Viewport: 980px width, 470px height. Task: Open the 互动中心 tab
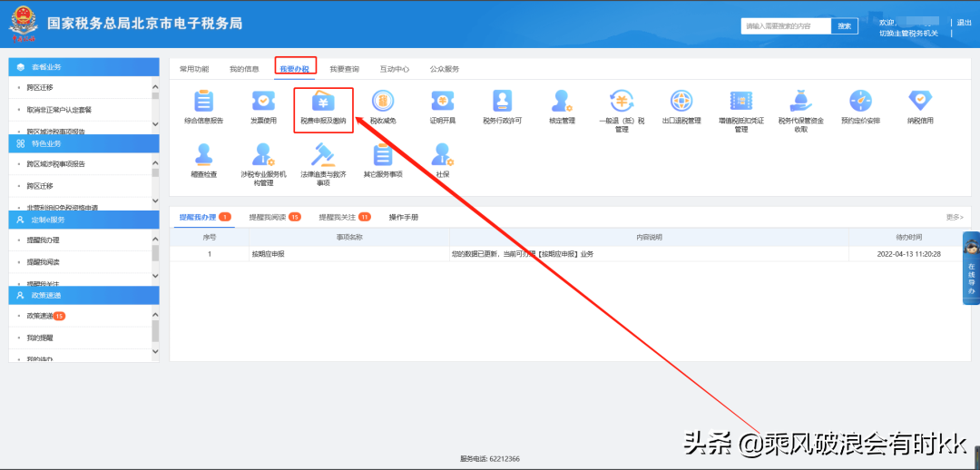tap(395, 69)
